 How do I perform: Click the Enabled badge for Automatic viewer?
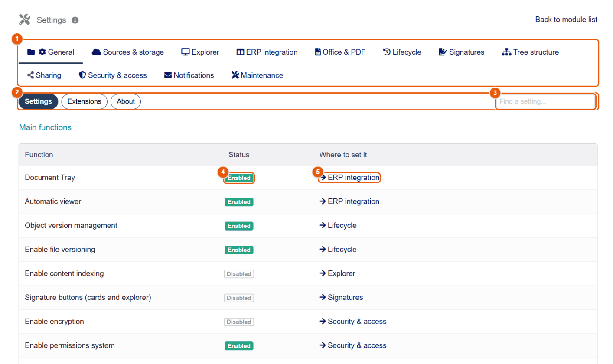point(239,202)
